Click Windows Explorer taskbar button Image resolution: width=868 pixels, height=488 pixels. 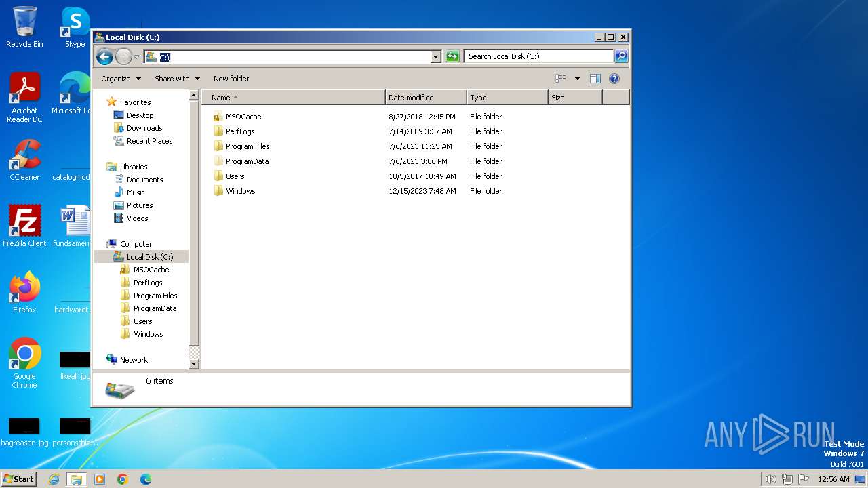coord(76,479)
